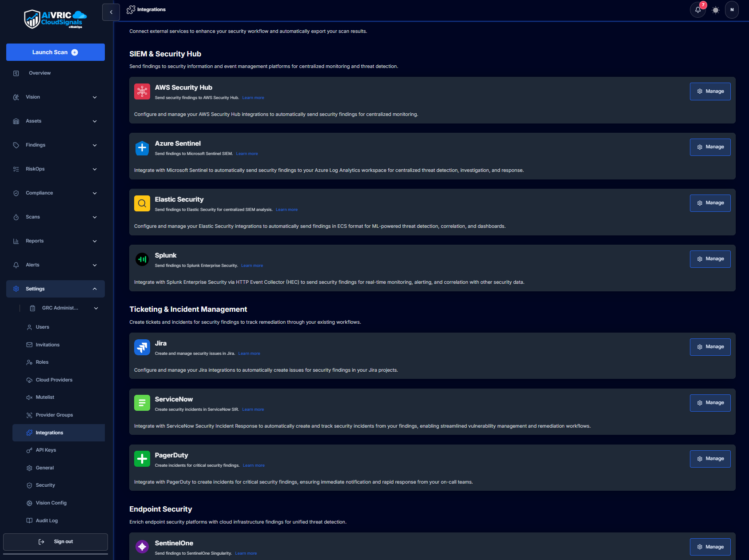
Task: Click Manage on the Jira integration
Action: tap(710, 347)
